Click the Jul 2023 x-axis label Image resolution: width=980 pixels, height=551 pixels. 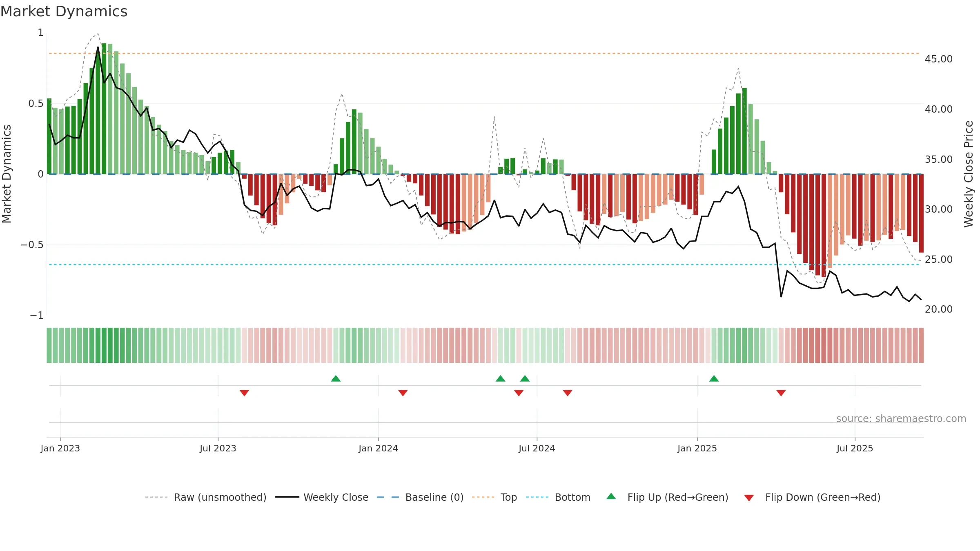click(218, 448)
